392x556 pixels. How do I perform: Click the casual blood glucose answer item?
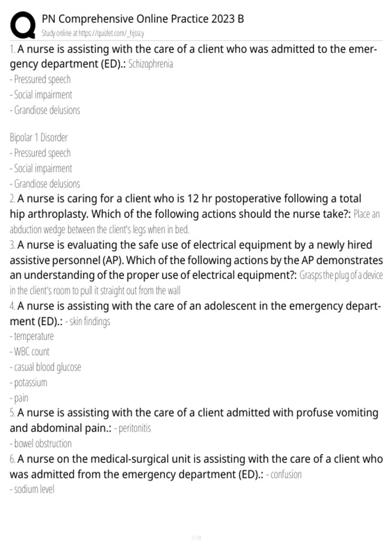pyautogui.click(x=45, y=367)
